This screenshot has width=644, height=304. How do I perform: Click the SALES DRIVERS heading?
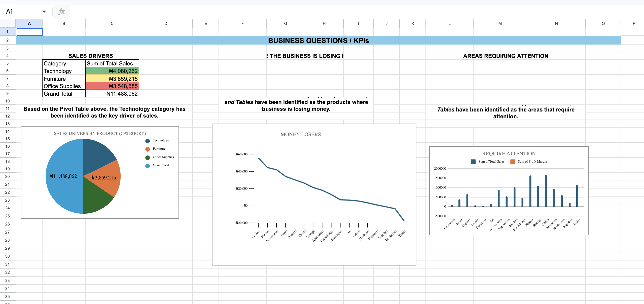click(91, 56)
